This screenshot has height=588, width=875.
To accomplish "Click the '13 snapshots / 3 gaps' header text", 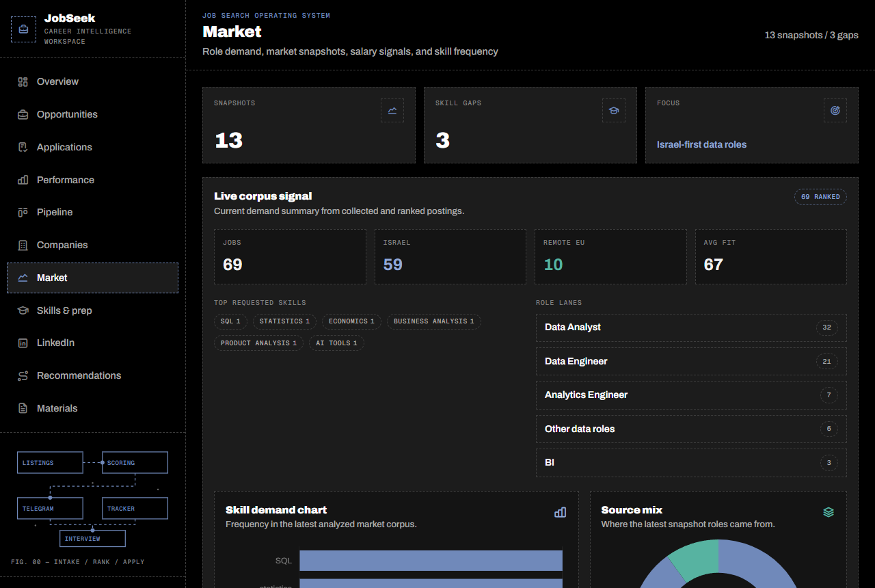I will 811,35.
